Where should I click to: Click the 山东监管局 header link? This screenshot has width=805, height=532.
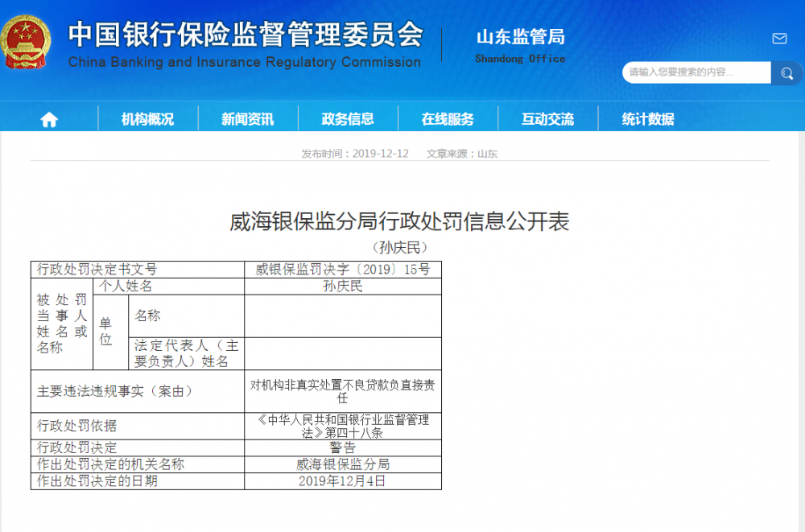tap(520, 37)
